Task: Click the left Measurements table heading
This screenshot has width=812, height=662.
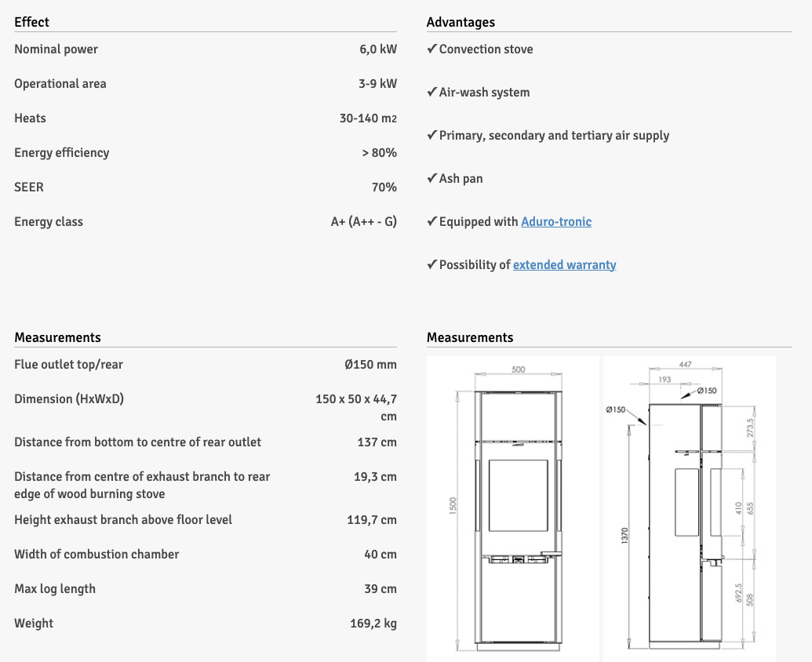Action: (x=57, y=337)
